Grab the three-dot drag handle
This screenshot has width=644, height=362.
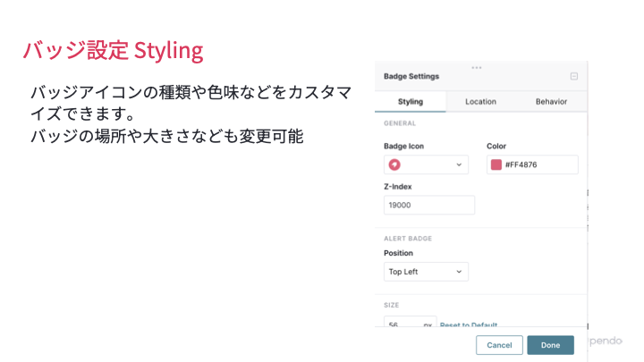coord(477,68)
